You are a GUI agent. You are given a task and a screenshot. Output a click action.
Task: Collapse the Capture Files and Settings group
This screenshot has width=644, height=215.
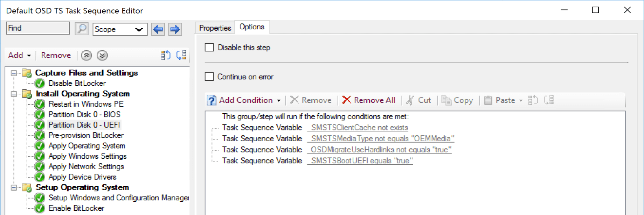click(14, 73)
